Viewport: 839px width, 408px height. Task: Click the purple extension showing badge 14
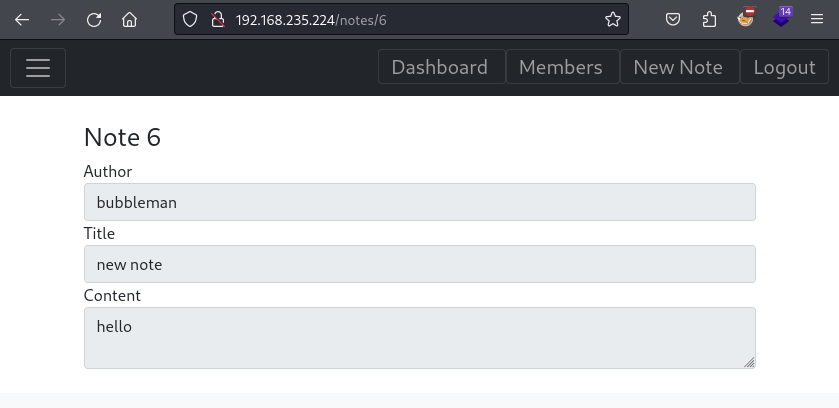tap(782, 17)
